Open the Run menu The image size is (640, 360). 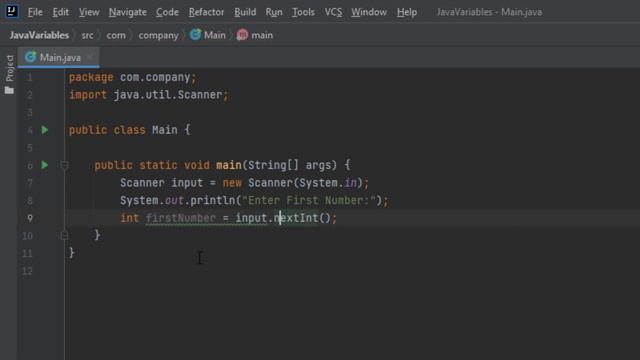274,12
